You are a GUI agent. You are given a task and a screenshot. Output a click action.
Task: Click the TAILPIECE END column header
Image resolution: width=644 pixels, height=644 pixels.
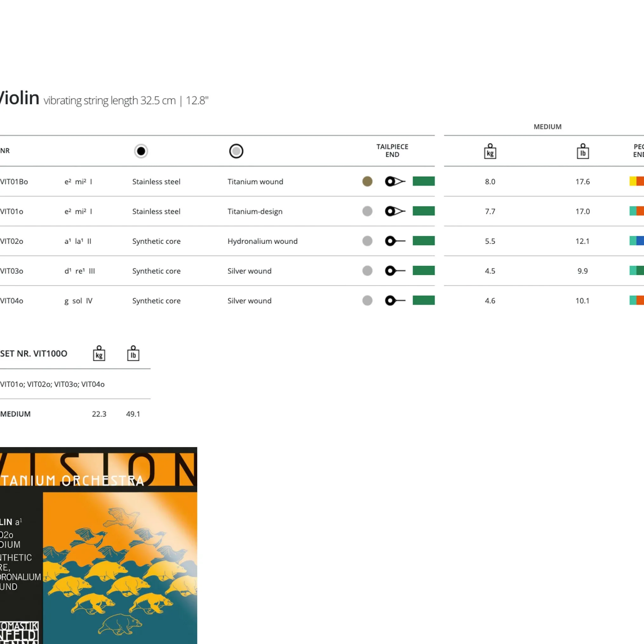coord(392,150)
